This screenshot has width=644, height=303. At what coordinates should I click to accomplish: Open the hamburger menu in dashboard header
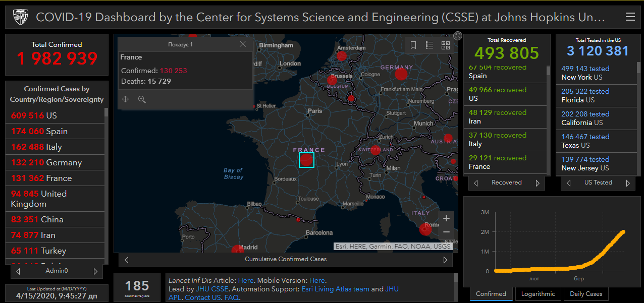(x=630, y=17)
